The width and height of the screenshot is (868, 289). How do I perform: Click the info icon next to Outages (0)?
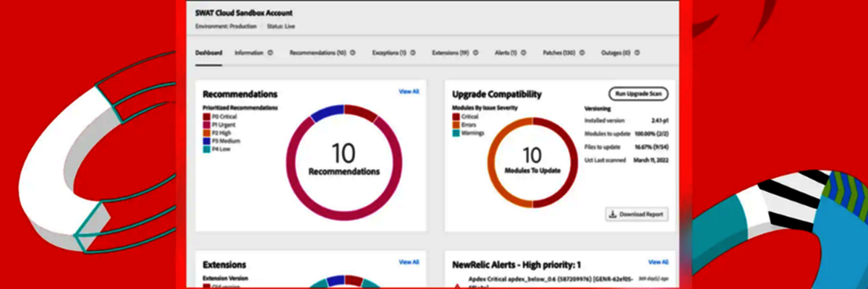click(637, 53)
